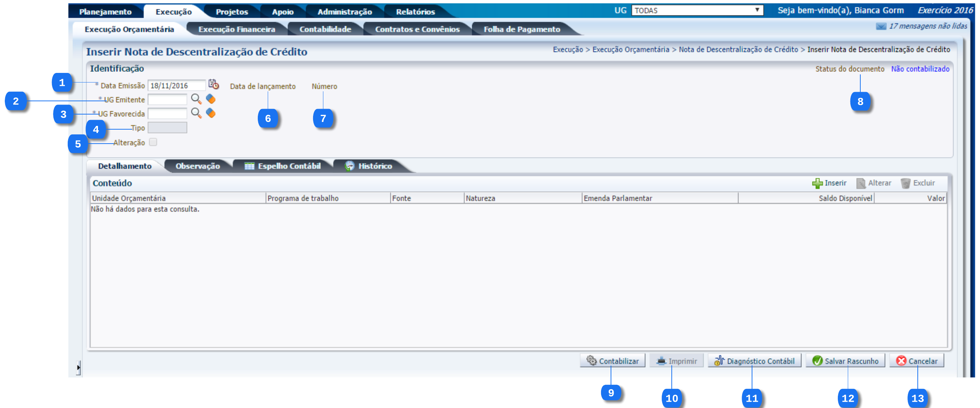The width and height of the screenshot is (980, 408).
Task: Click the UG Favorecida search magnifier icon
Action: tap(196, 113)
